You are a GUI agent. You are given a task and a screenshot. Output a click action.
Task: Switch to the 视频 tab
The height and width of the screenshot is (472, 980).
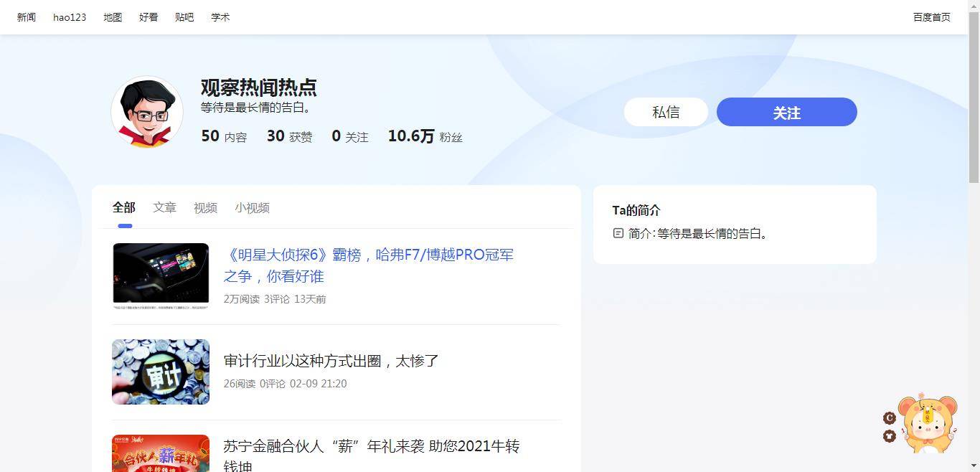point(205,207)
